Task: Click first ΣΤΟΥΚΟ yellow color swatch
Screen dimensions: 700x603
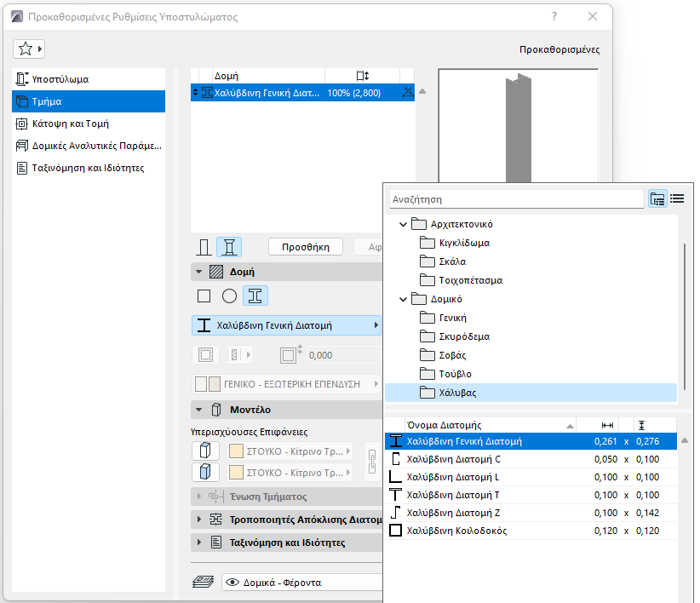Action: click(x=236, y=451)
